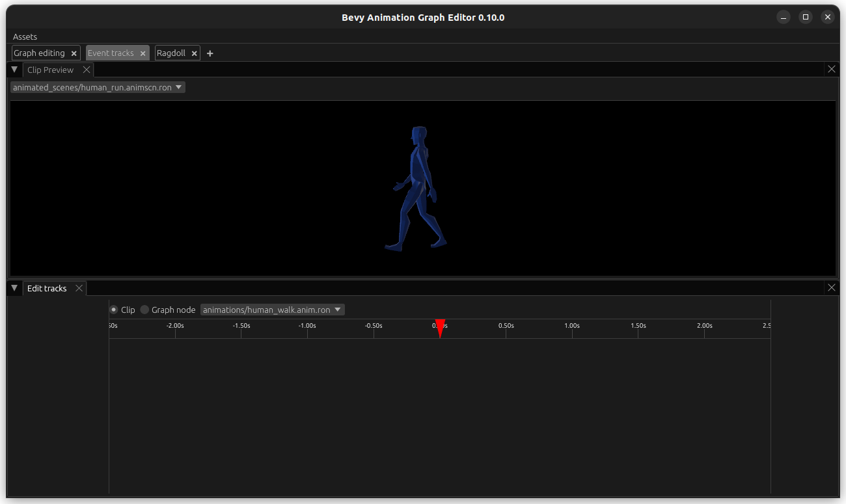Select the Clip radio button
The height and width of the screenshot is (504, 846).
[x=114, y=310]
